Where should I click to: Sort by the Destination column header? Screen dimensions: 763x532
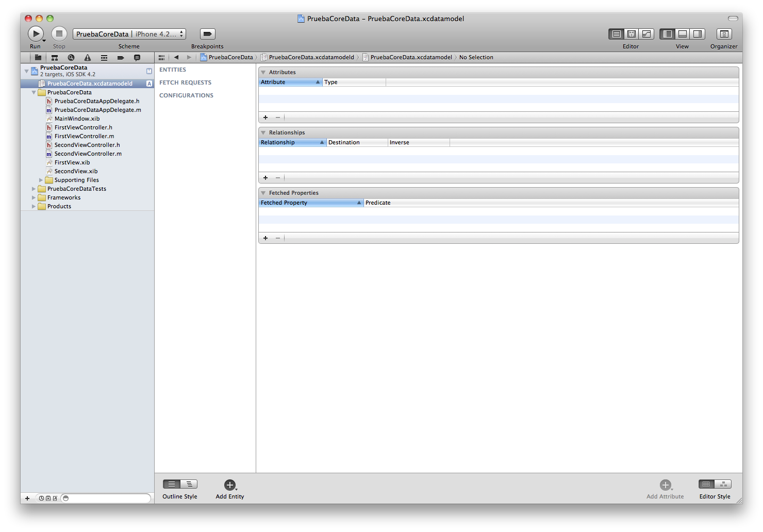pyautogui.click(x=357, y=143)
